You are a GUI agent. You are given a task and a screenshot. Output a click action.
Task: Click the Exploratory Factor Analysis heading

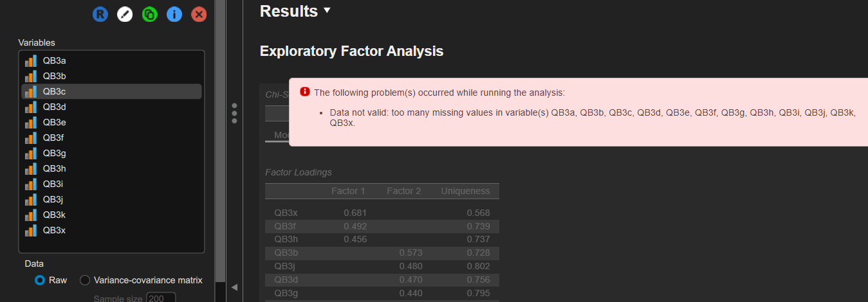351,51
